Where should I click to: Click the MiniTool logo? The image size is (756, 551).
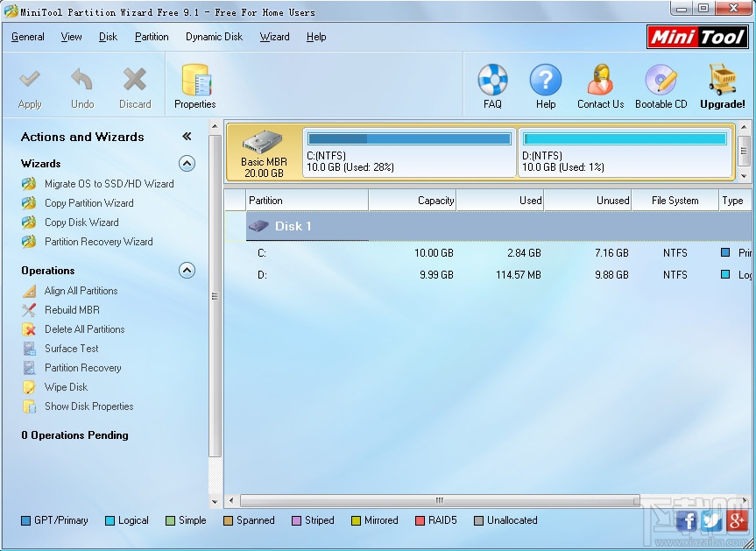697,37
